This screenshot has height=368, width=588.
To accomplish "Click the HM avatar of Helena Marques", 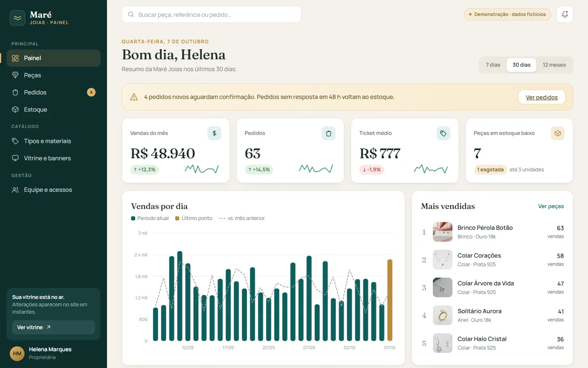I will 17,353.
